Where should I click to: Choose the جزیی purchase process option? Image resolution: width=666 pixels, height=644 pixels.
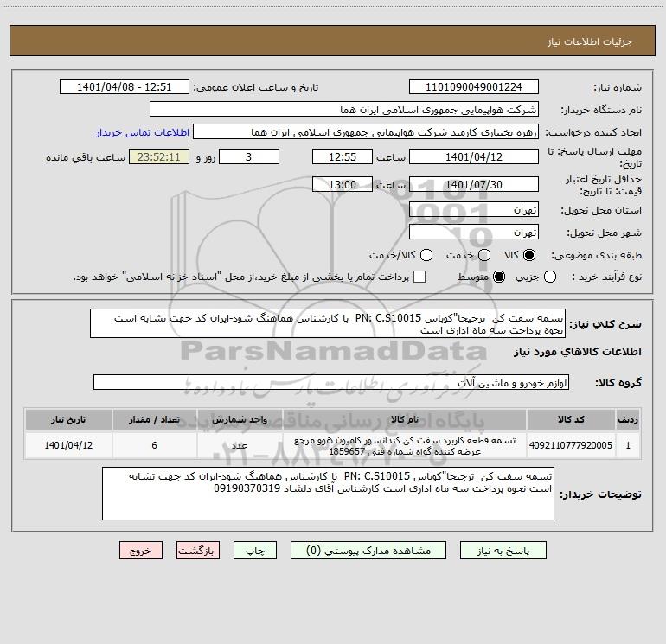click(x=549, y=277)
